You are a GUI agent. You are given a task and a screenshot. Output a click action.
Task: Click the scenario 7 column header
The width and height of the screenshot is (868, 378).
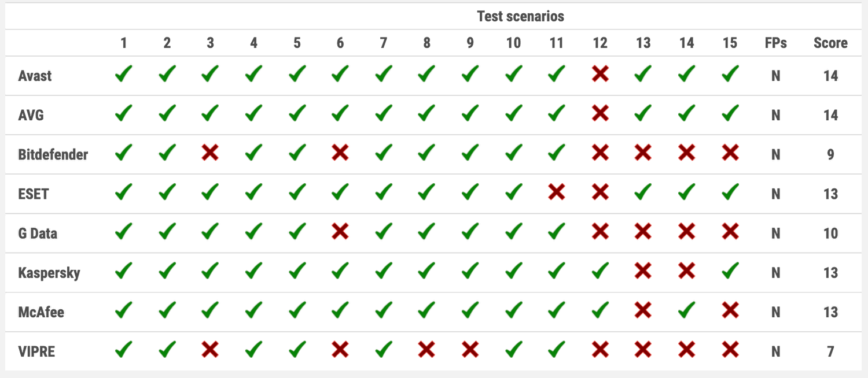[x=383, y=43]
